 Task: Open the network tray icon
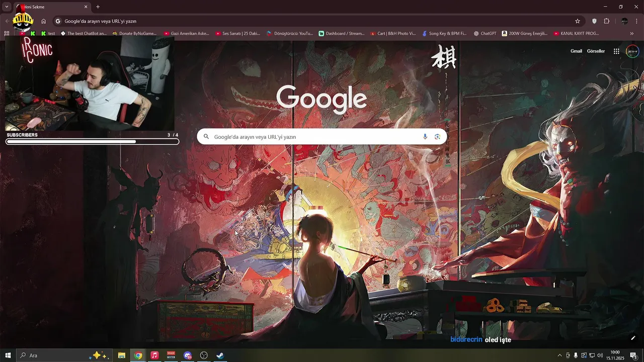tap(592, 355)
